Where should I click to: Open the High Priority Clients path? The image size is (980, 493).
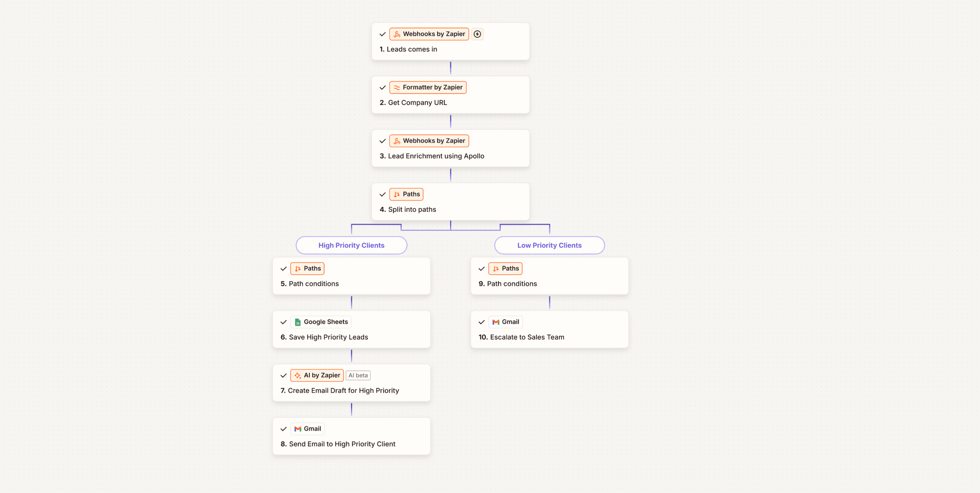[351, 245]
